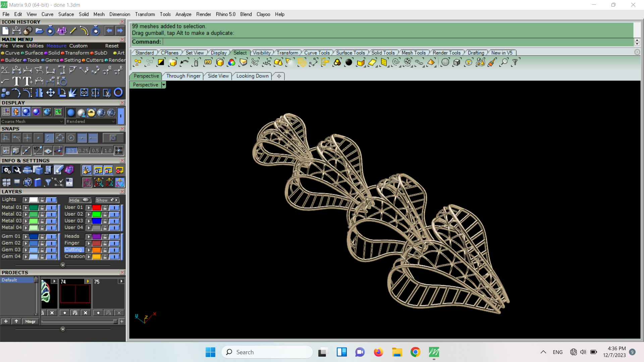Image resolution: width=644 pixels, height=362 pixels.
Task: Click the magnifier select icon in Select toolbar
Action: (x=504, y=62)
